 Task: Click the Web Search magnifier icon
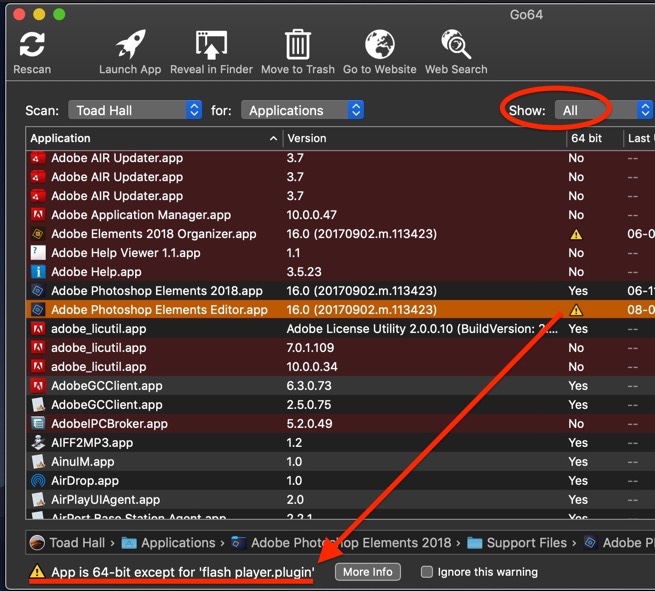(456, 44)
